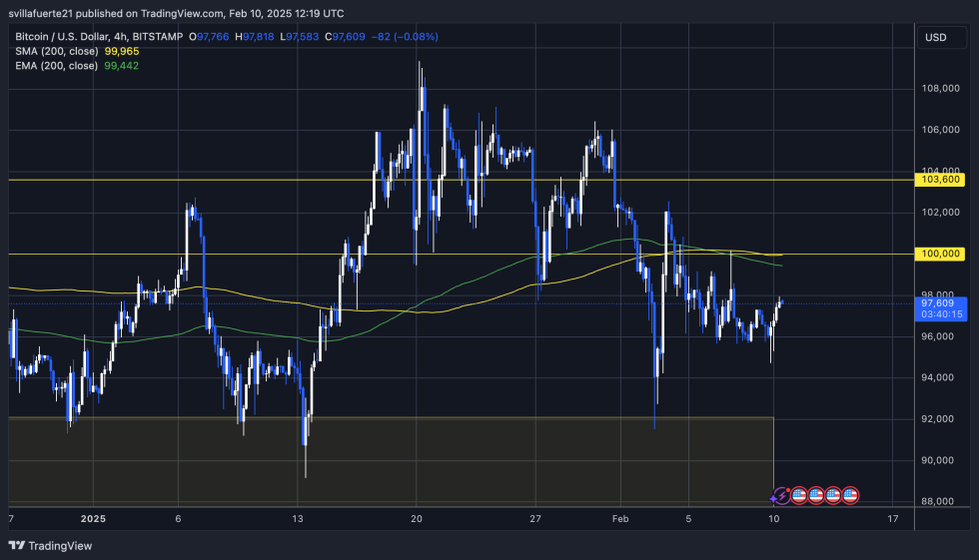This screenshot has width=979, height=560.
Task: Click the low price L97,583
Action: 299,37
